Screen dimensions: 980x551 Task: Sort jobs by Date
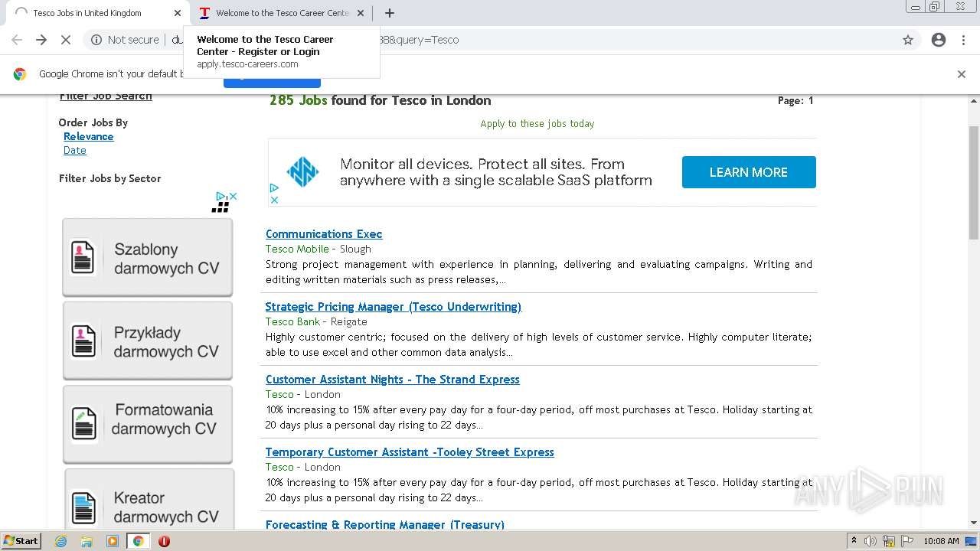[x=75, y=150]
